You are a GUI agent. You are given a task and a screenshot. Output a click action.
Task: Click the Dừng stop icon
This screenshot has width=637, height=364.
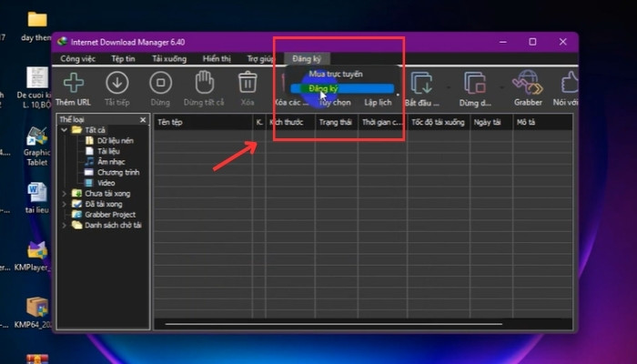160,83
